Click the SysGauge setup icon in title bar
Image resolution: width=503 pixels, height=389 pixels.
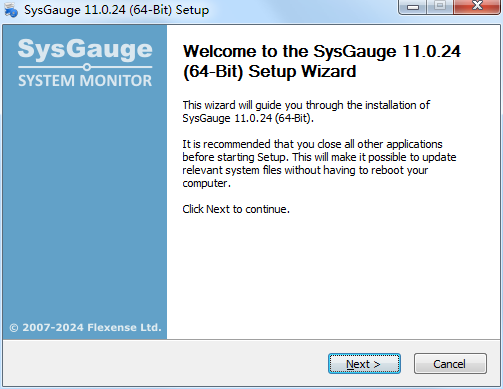point(11,9)
